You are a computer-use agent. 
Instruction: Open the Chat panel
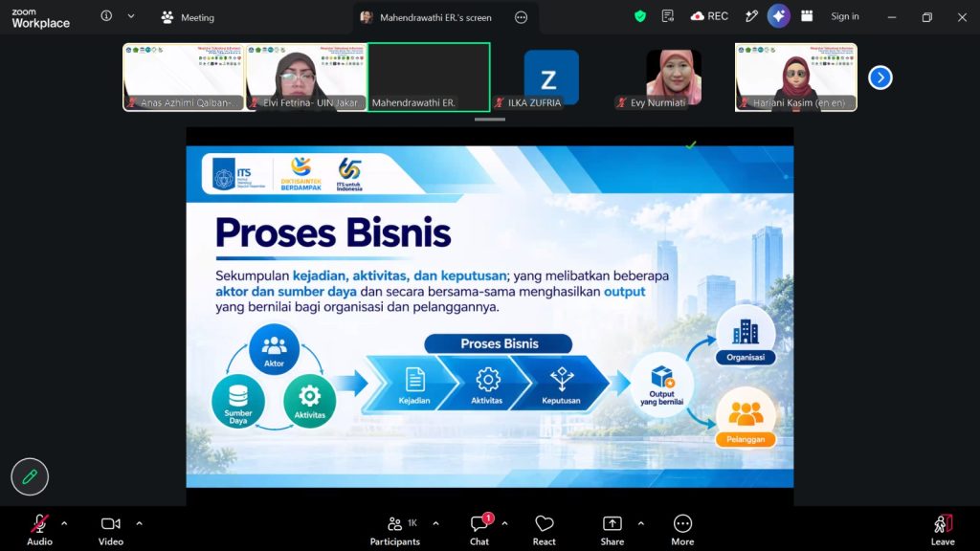tap(480, 530)
